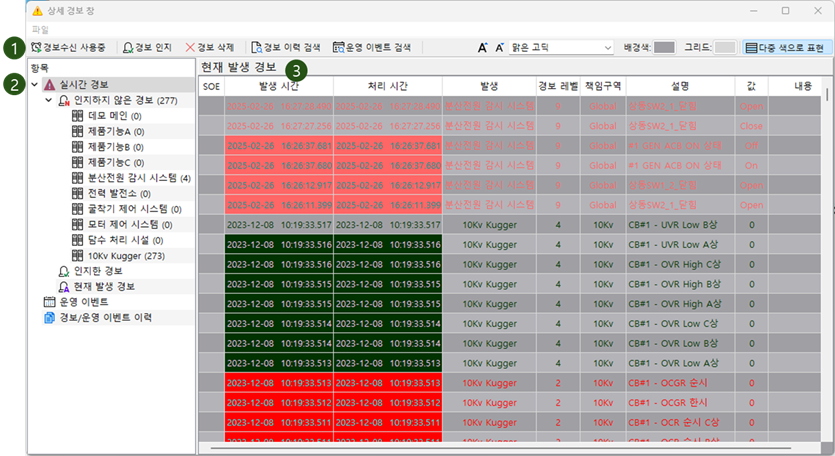
Task: Click the 경보수신 사용중 toolbar button
Action: [x=68, y=47]
